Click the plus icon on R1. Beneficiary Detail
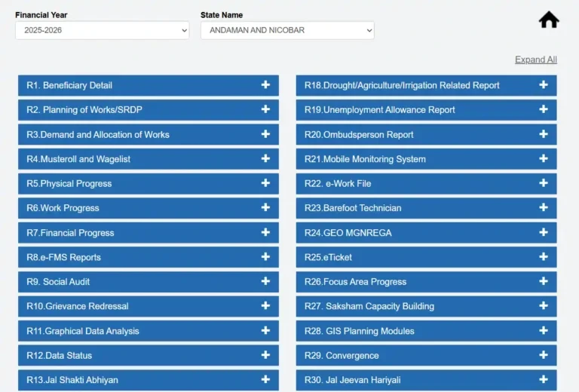 (265, 85)
